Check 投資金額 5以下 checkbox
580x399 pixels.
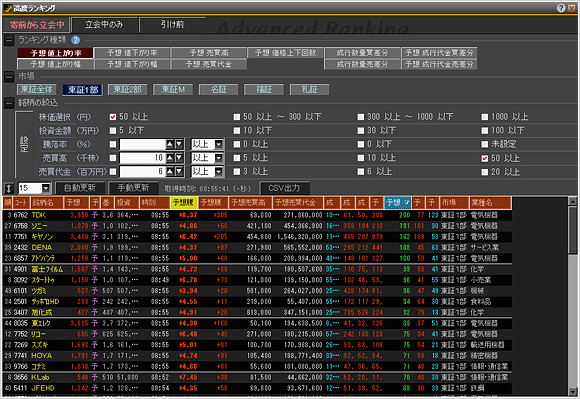[x=113, y=131]
